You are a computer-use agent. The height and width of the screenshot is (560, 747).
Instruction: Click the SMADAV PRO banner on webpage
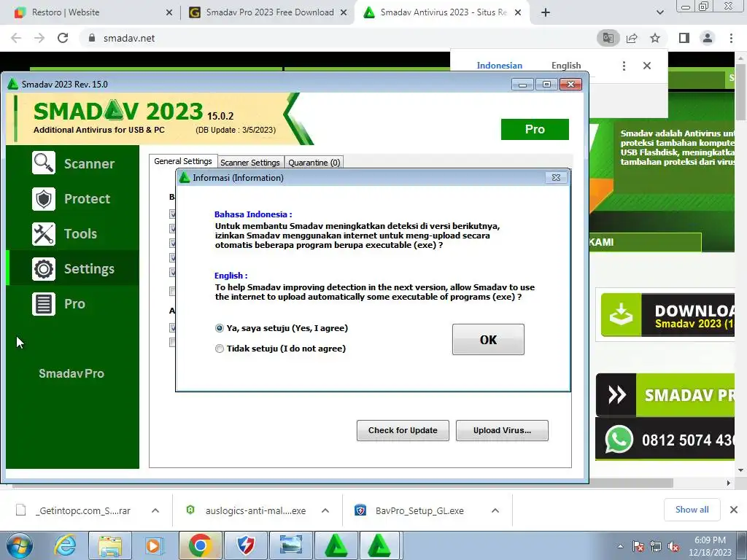tap(665, 394)
